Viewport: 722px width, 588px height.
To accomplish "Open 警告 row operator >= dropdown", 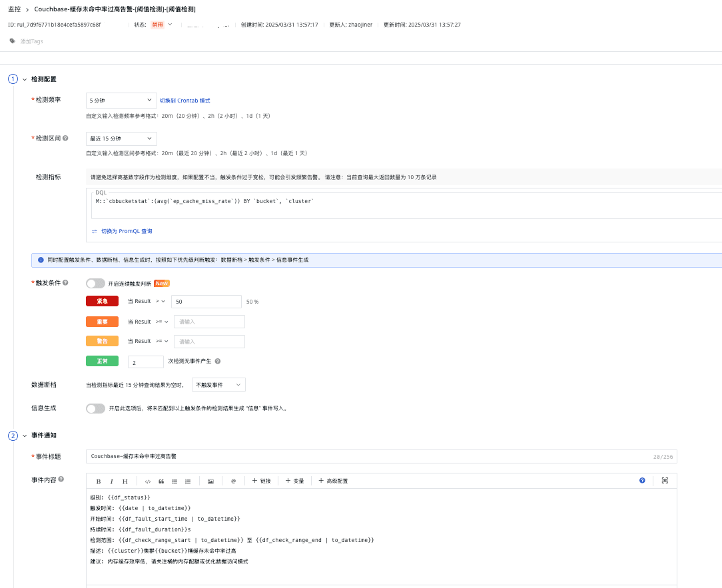I will coord(162,341).
